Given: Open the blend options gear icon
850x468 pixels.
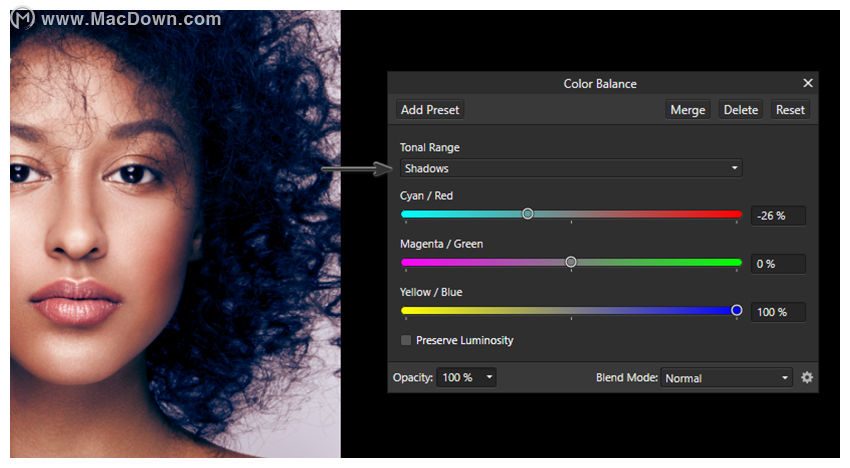Looking at the screenshot, I should [x=807, y=377].
